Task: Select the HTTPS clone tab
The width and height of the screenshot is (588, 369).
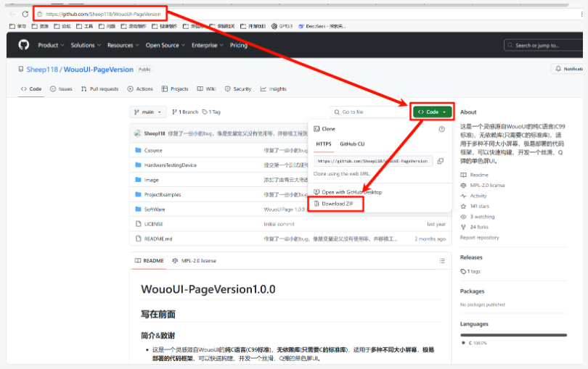Action: pyautogui.click(x=324, y=144)
